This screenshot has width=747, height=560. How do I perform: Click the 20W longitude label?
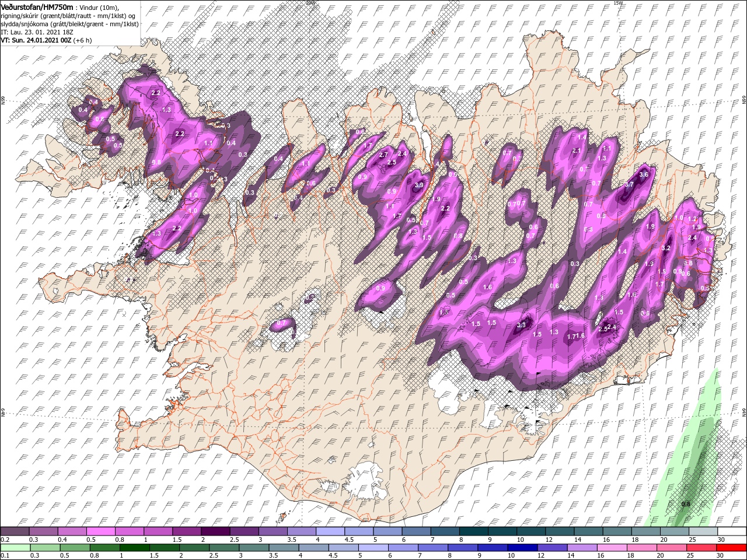click(x=310, y=2)
